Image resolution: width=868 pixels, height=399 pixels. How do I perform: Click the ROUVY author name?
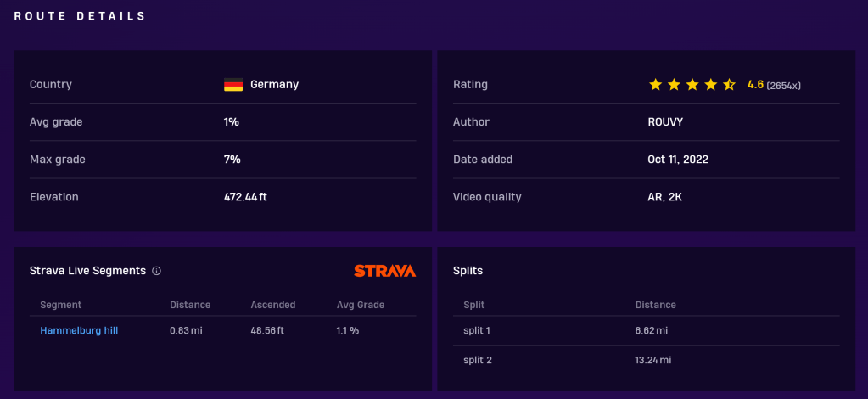tap(665, 122)
